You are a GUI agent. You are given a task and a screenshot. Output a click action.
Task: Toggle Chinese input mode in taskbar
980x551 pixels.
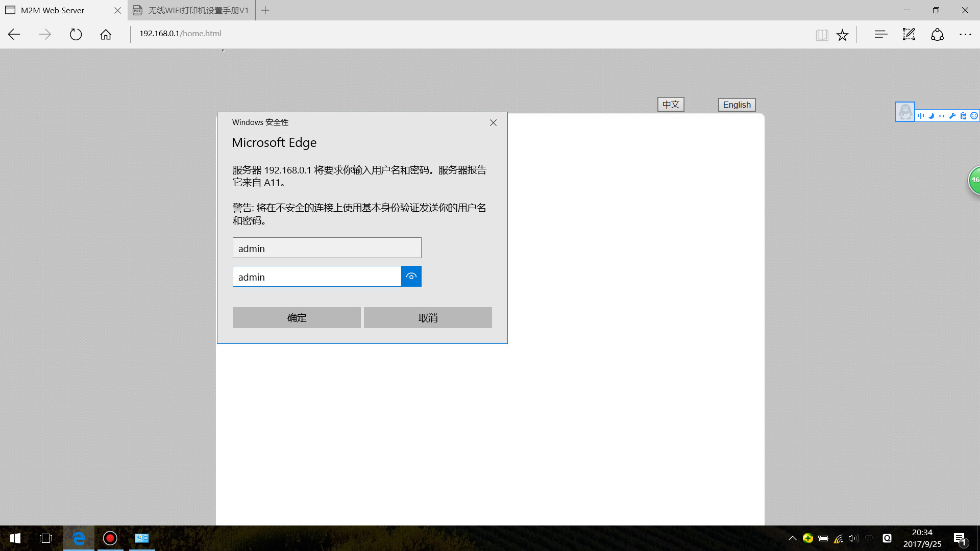click(x=869, y=538)
